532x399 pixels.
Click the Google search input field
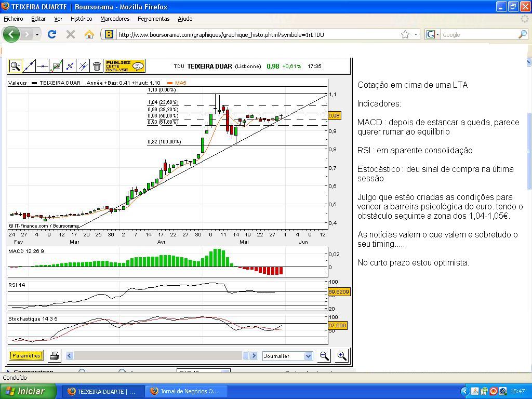pyautogui.click(x=479, y=35)
